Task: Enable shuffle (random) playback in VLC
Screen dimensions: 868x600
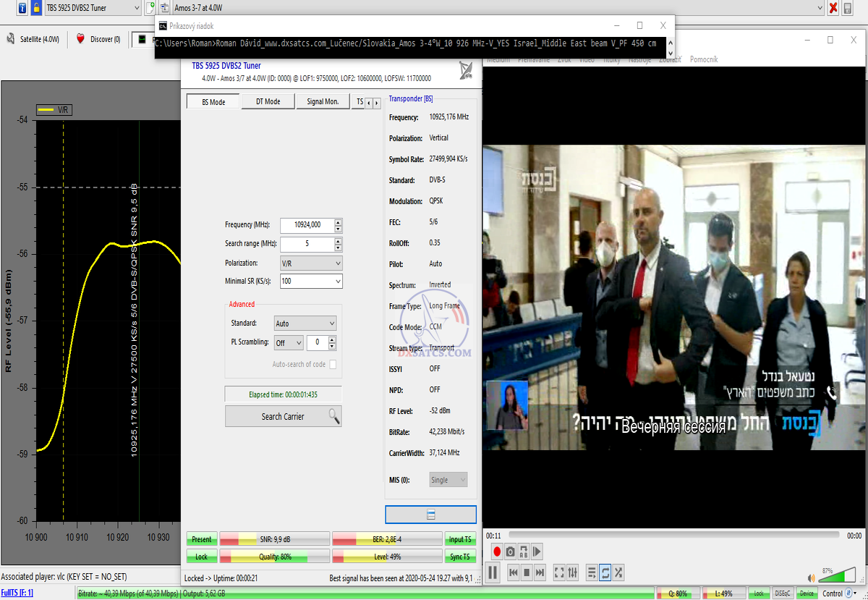Action: point(619,572)
